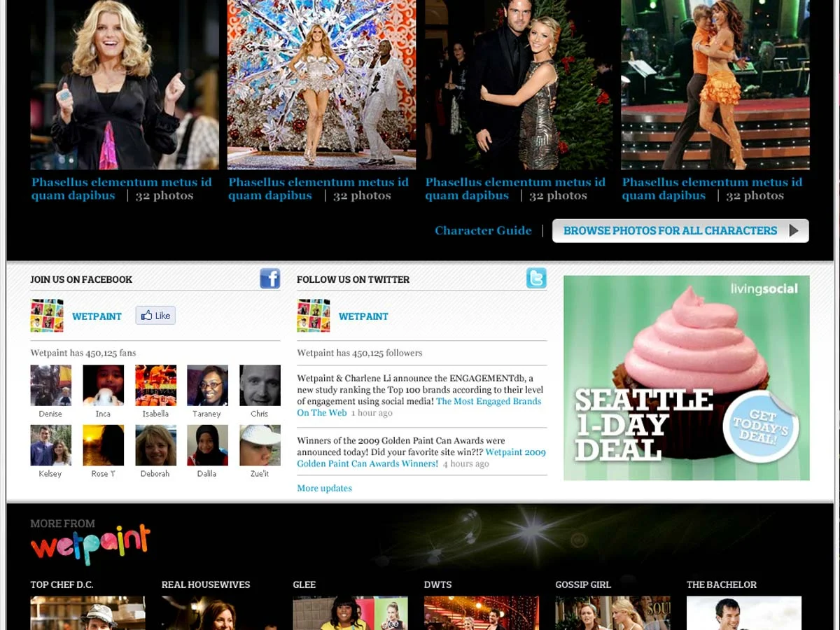The height and width of the screenshot is (630, 840).
Task: Click caption link under the blonde woman photo
Action: 121,189
